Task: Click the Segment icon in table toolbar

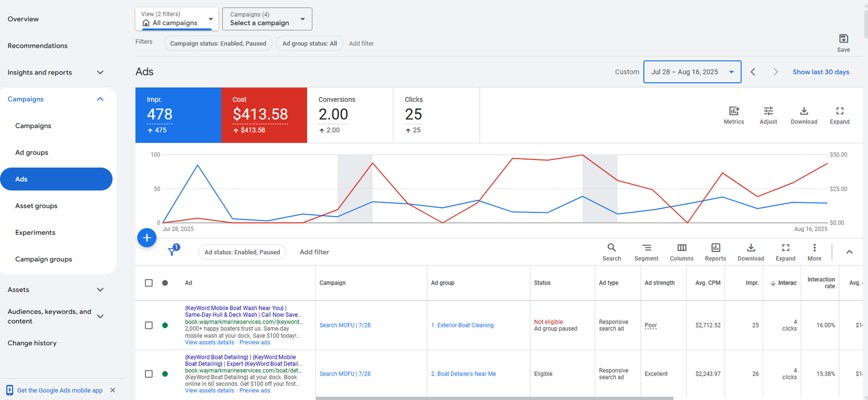Action: tap(646, 248)
